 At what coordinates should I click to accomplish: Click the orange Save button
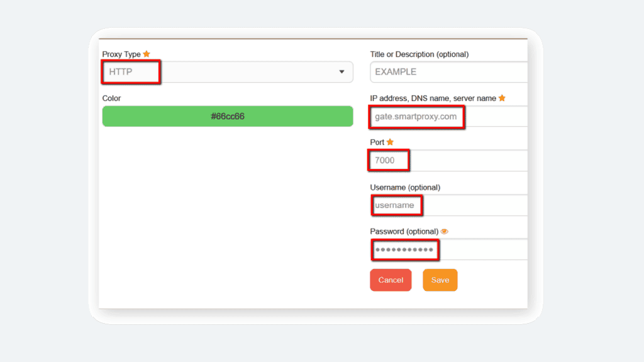pos(440,280)
